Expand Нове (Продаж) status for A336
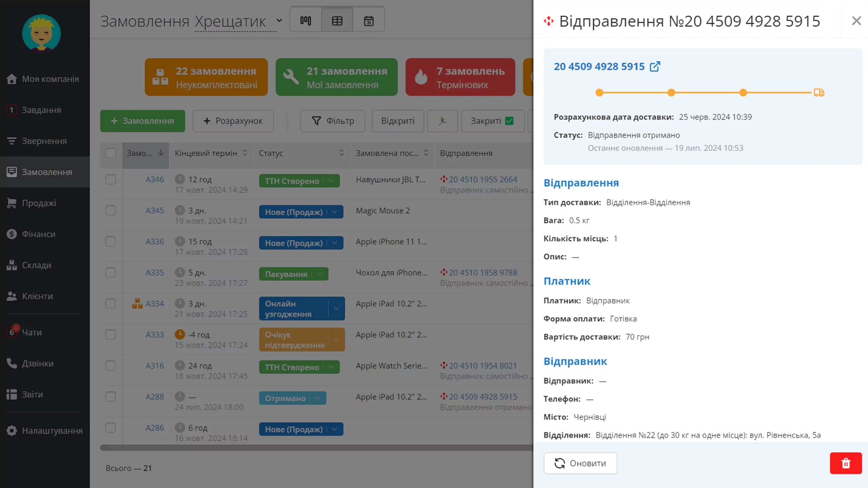 [x=335, y=243]
